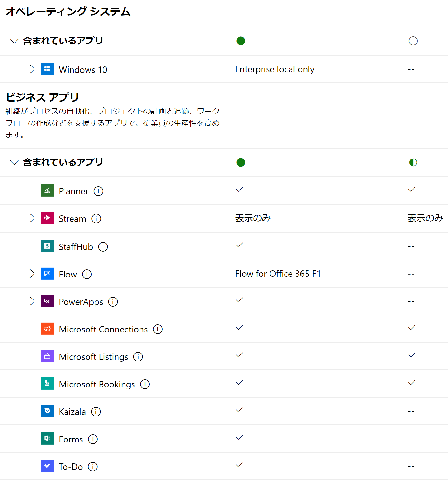Expand the Flow row details
Screen dimensions: 448x482
click(32, 274)
